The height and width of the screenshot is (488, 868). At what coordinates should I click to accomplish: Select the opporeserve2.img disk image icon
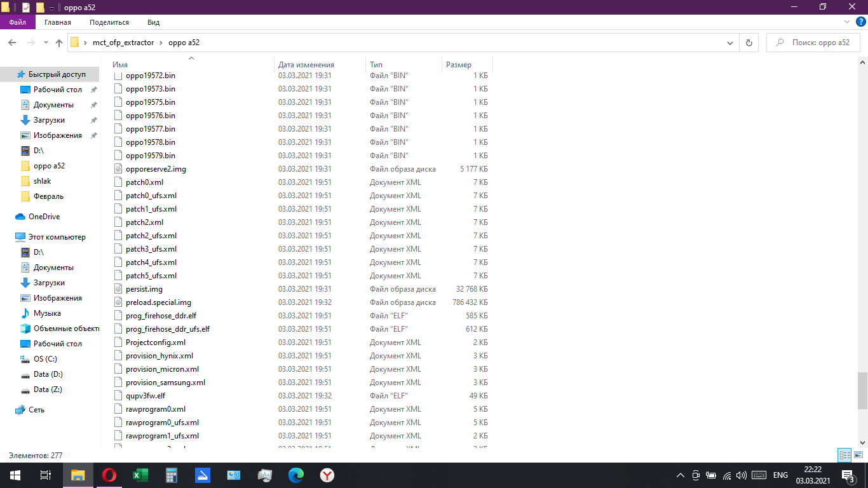tap(118, 169)
